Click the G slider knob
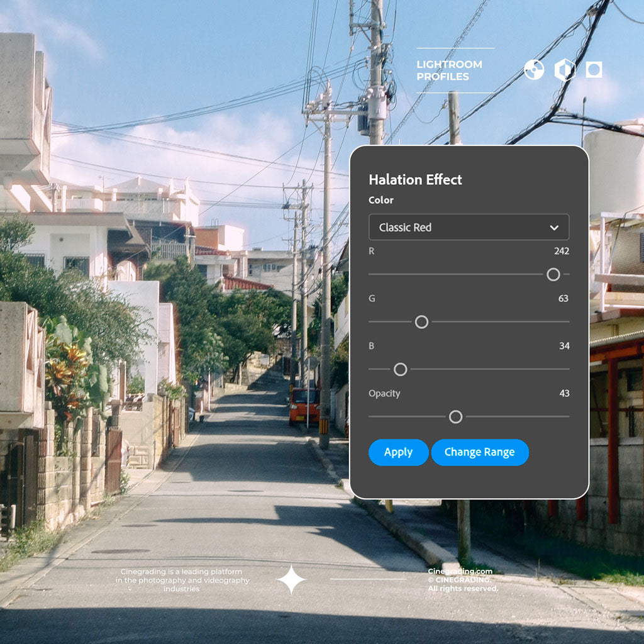This screenshot has height=644, width=644. point(421,322)
